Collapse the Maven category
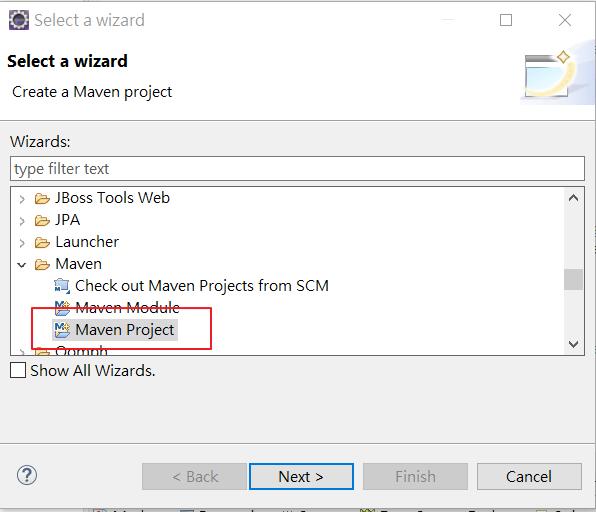 [22, 265]
